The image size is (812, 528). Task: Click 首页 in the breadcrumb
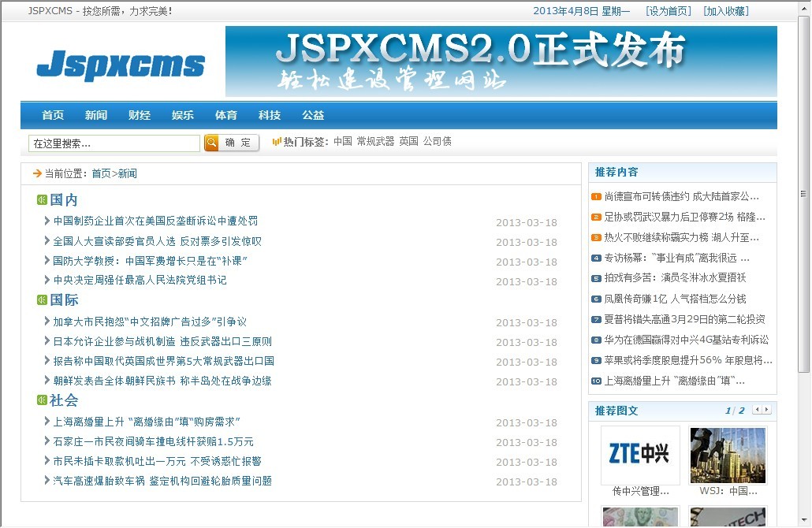point(101,173)
